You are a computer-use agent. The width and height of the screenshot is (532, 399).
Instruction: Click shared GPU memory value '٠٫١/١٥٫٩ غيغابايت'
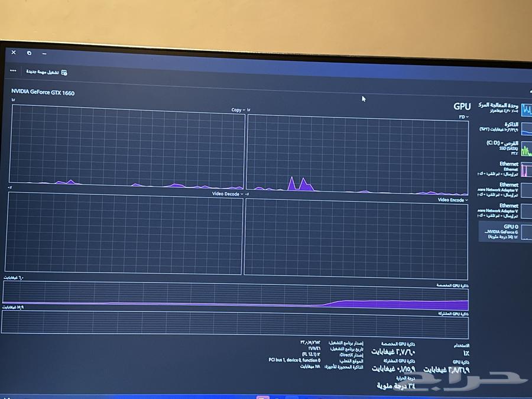394,368
